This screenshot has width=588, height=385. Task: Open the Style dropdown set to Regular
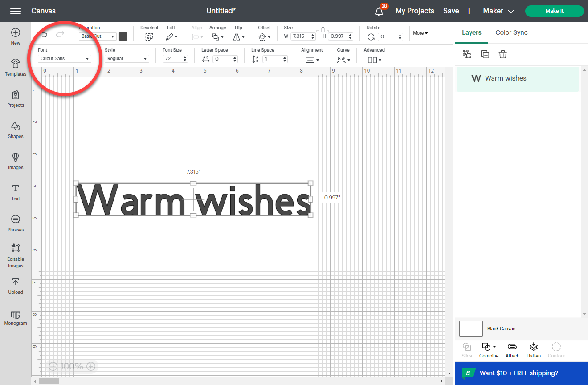tap(127, 58)
